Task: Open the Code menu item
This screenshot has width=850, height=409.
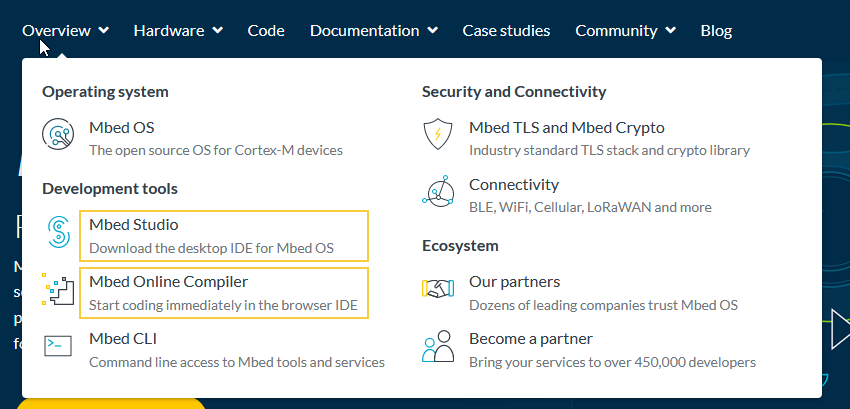Action: [266, 30]
